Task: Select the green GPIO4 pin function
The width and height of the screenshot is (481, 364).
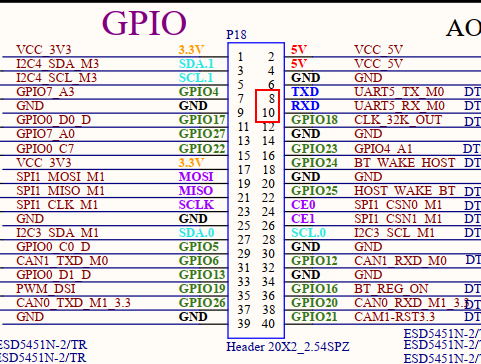Action: click(x=199, y=92)
